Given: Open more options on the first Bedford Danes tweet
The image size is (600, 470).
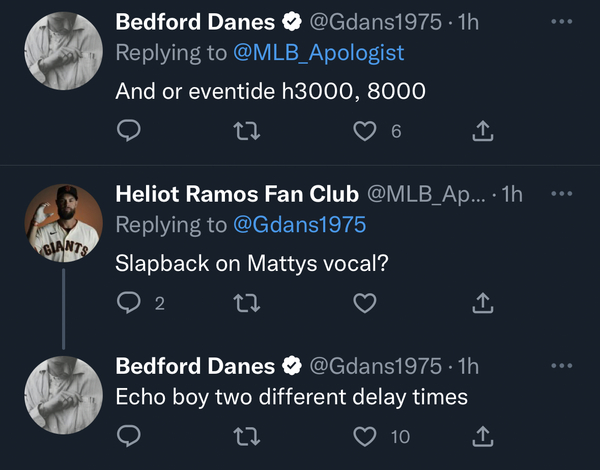Looking at the screenshot, I should pyautogui.click(x=562, y=21).
